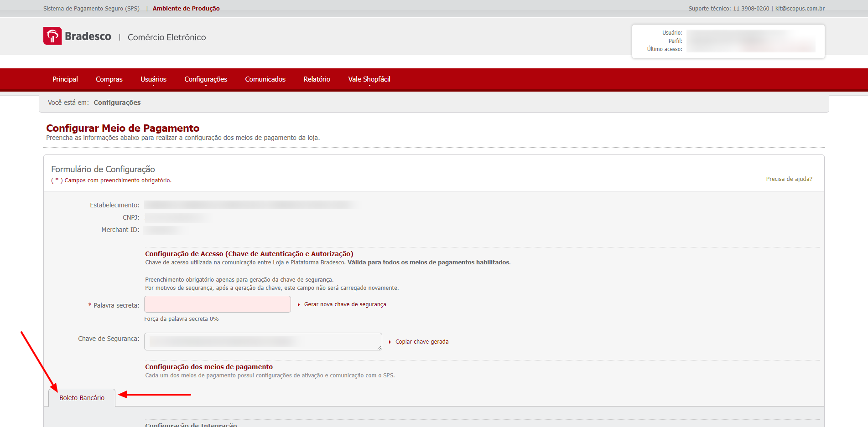The image size is (868, 427).
Task: Click the Precisa de ajuda? link
Action: click(789, 179)
